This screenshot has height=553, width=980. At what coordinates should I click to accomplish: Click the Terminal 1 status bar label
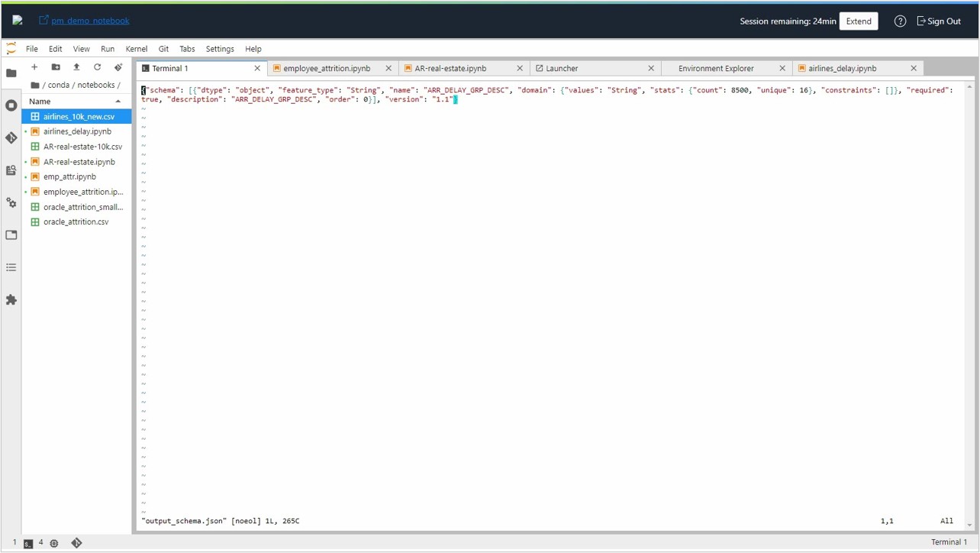949,542
